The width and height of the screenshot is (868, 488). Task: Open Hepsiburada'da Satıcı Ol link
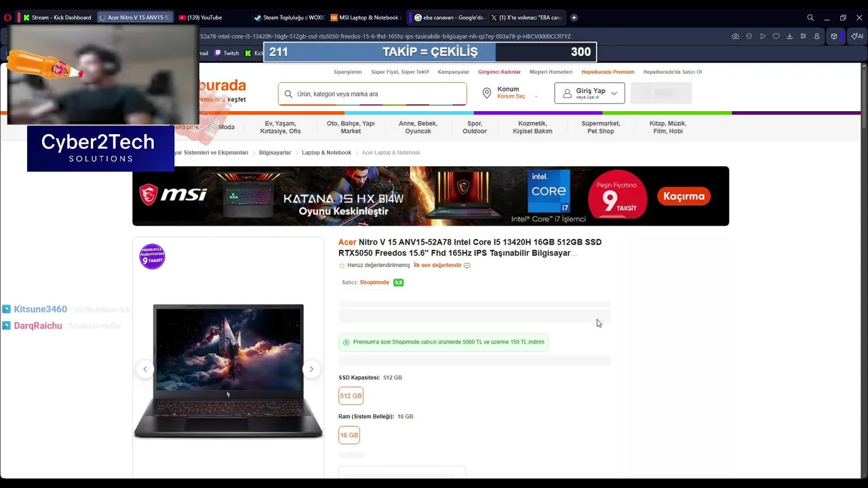pyautogui.click(x=673, y=72)
